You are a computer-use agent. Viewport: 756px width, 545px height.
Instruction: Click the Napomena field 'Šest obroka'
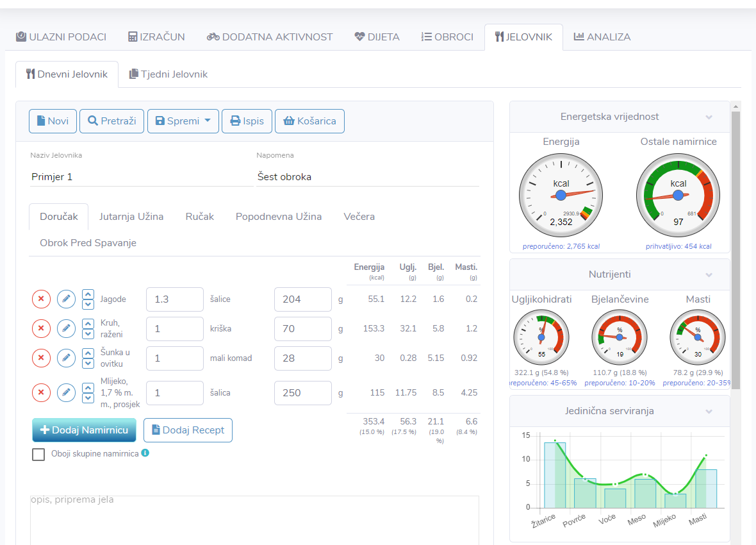(x=368, y=177)
